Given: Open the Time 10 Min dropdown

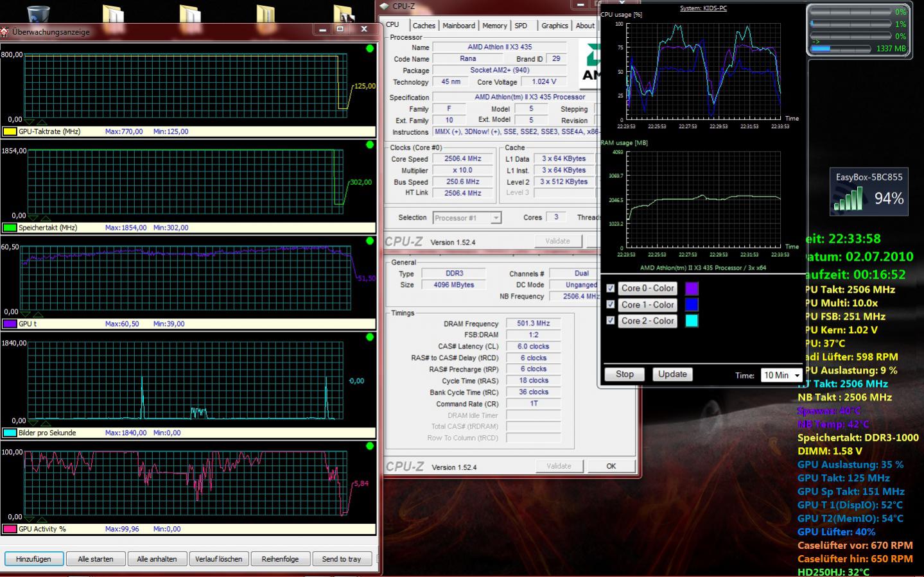Looking at the screenshot, I should [x=781, y=375].
